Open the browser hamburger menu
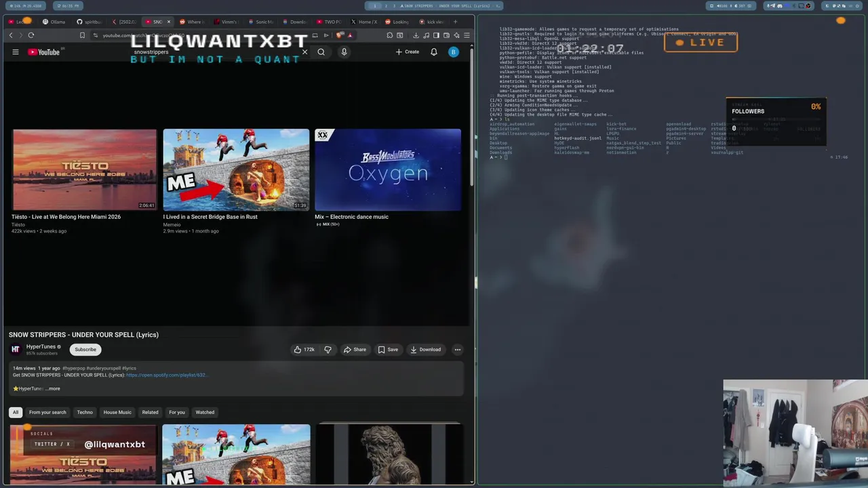Screen dimensions: 868x488 [x=467, y=35]
